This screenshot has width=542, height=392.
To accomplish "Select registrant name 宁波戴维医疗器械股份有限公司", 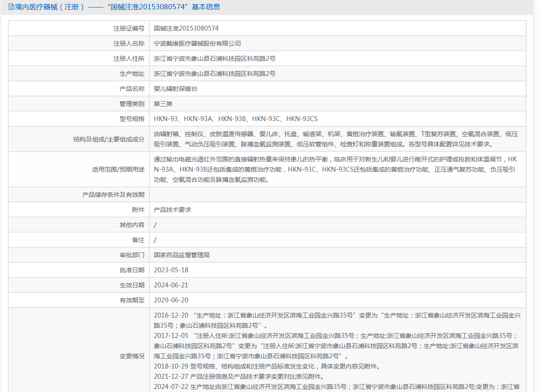I will tap(197, 43).
